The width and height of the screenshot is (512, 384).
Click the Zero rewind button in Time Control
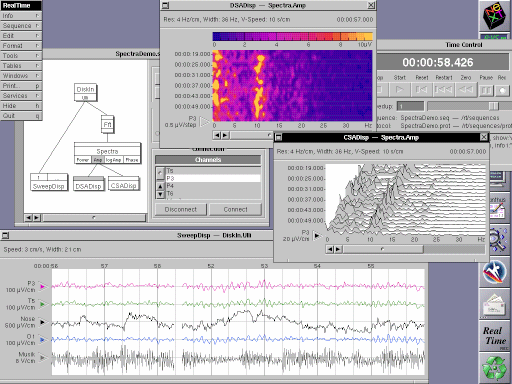[x=466, y=90]
